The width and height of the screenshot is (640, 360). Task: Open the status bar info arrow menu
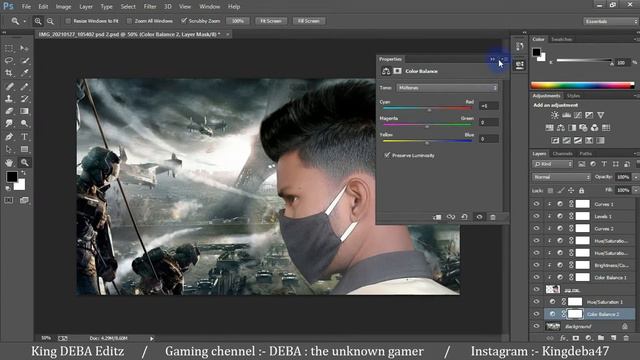point(152,338)
